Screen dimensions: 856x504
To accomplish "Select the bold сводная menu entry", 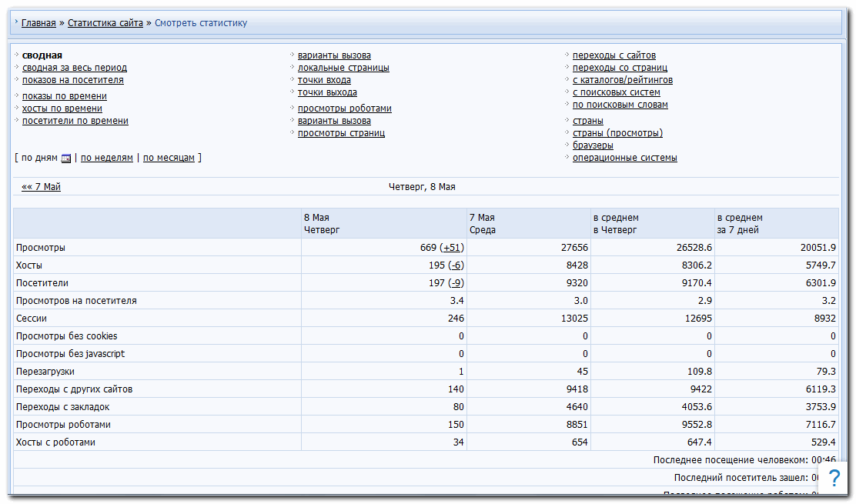I will 42,55.
